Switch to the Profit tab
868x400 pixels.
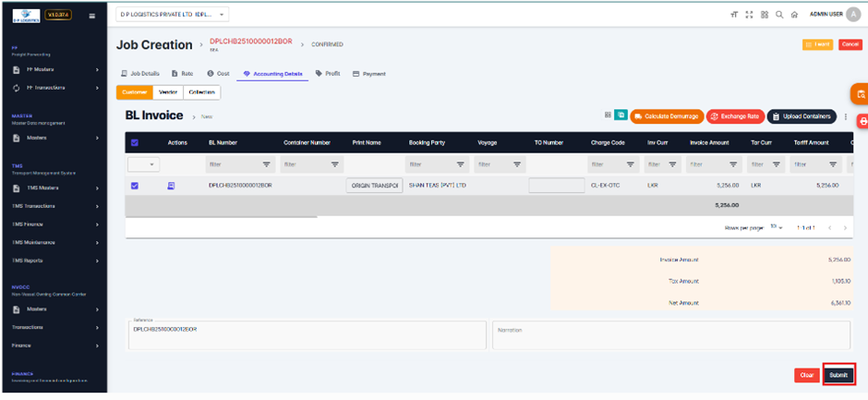pyautogui.click(x=328, y=73)
